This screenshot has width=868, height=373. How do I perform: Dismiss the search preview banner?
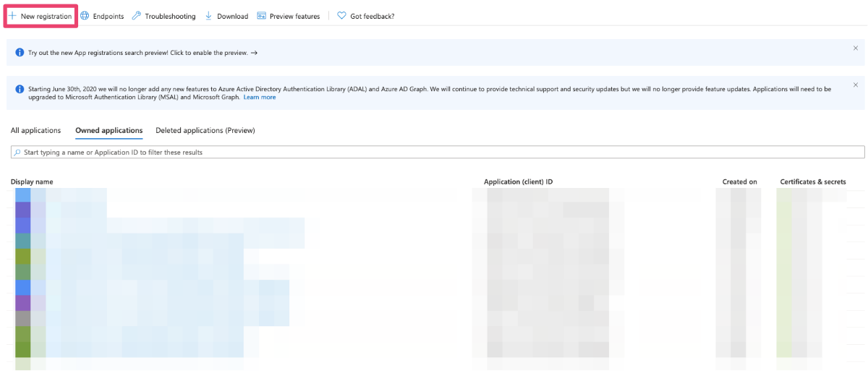pos(856,48)
